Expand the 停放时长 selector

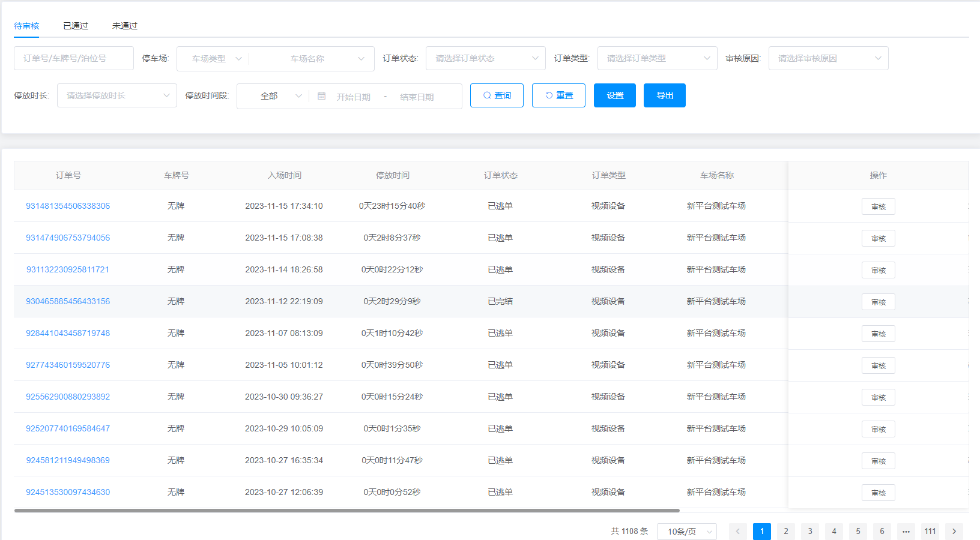pos(117,95)
